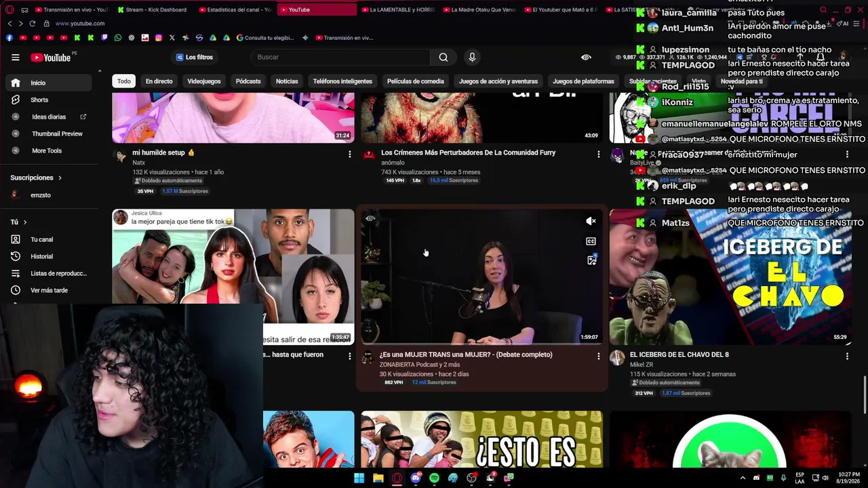Open the Twitch bookmark
Viewport: 868px width, 488px height.
click(104, 38)
